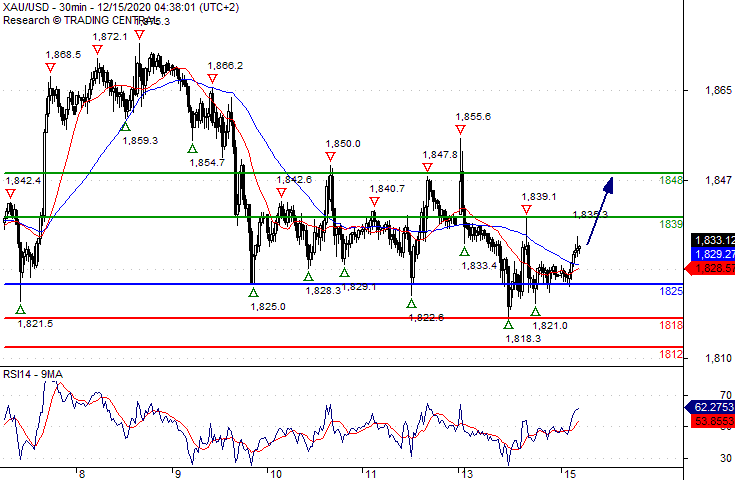Image resolution: width=735 pixels, height=480 pixels.
Task: Select the green triangle marker above 1,822.6
Action: pyautogui.click(x=411, y=303)
